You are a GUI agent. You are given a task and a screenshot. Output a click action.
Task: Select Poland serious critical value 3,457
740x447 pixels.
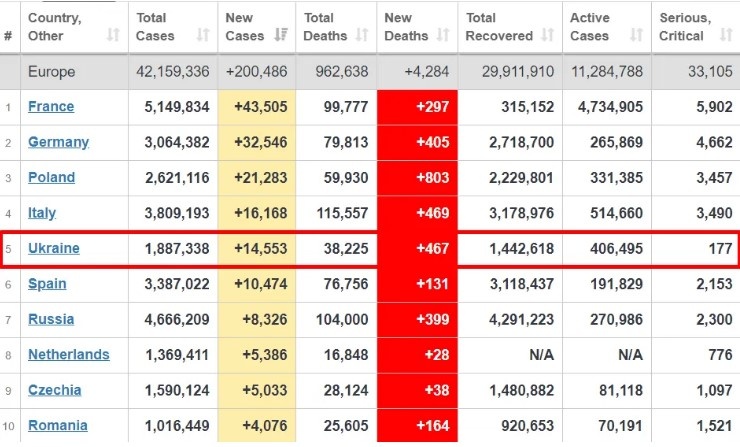tap(715, 177)
